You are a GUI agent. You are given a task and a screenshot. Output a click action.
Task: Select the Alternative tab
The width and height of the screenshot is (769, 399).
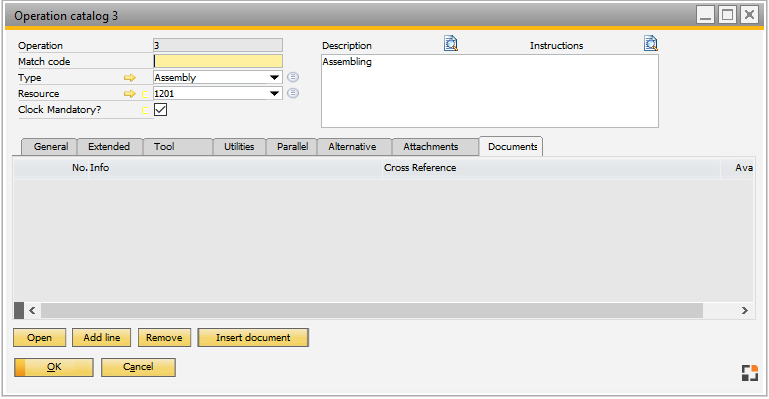(x=354, y=147)
